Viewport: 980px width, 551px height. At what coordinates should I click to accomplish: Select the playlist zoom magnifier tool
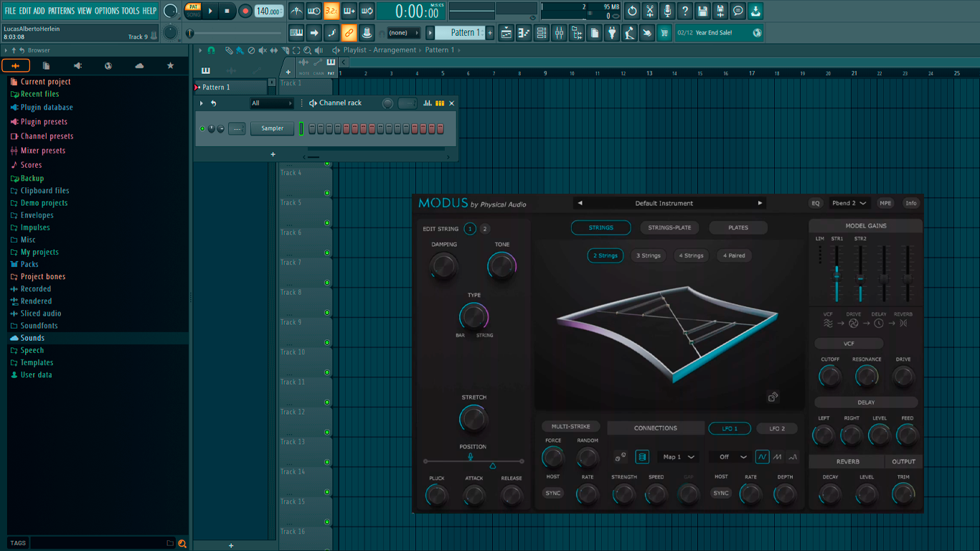[307, 50]
